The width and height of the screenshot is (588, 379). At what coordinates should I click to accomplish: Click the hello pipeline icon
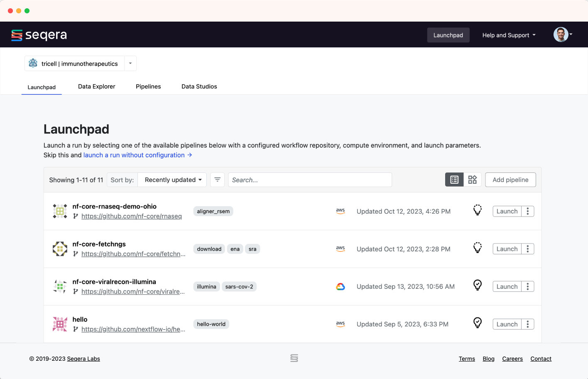(60, 324)
